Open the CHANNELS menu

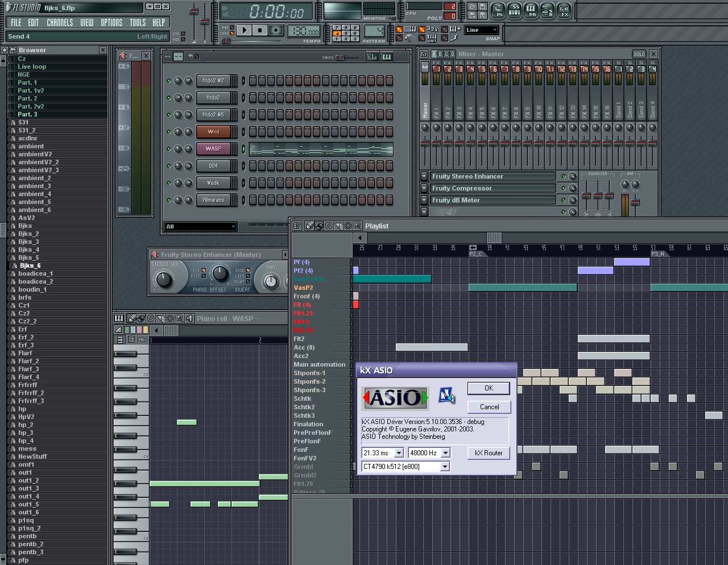coord(60,23)
